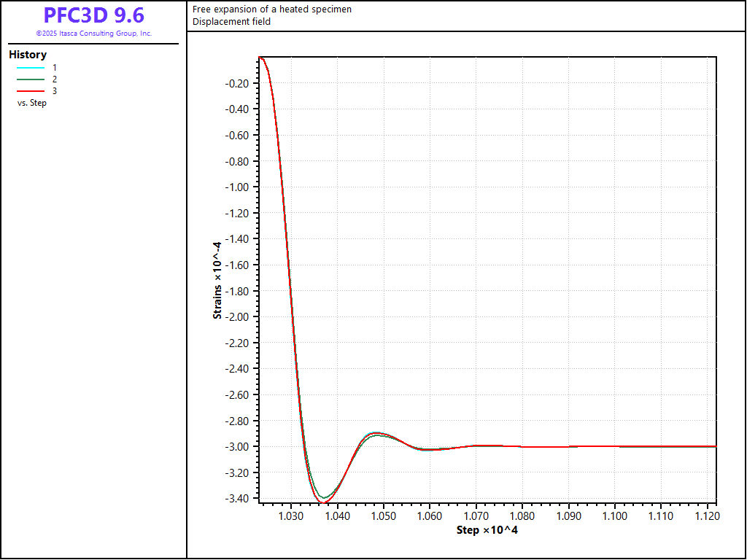Click the "Free expansion of a heated specimen" title

tap(271, 9)
